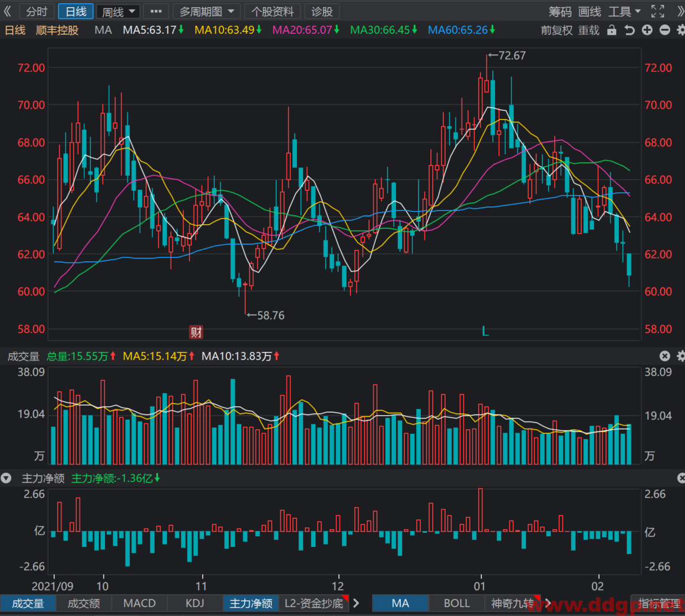Open 指标管理 indicator management
This screenshot has width=685, height=616.
[x=659, y=604]
